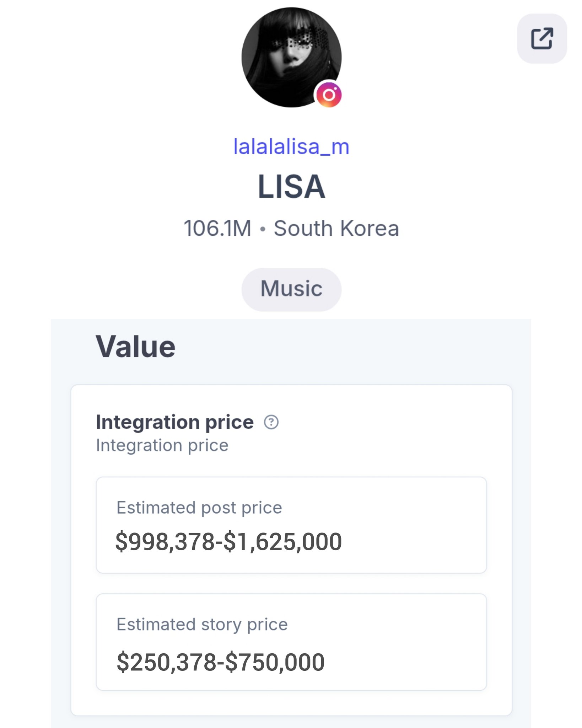
Task: Open the lalalalisa_m username link
Action: click(x=291, y=146)
